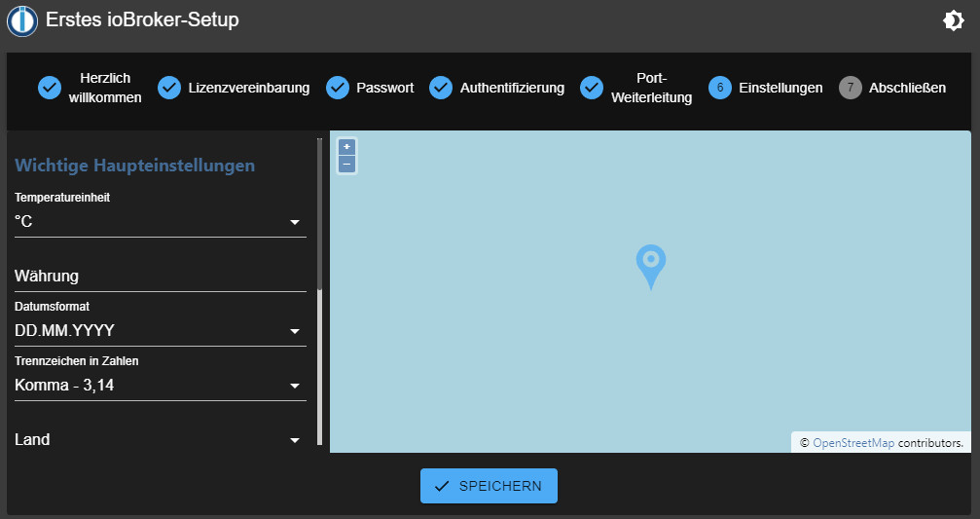Toggle the light/dark theme icon
This screenshot has width=980, height=519.
[953, 20]
